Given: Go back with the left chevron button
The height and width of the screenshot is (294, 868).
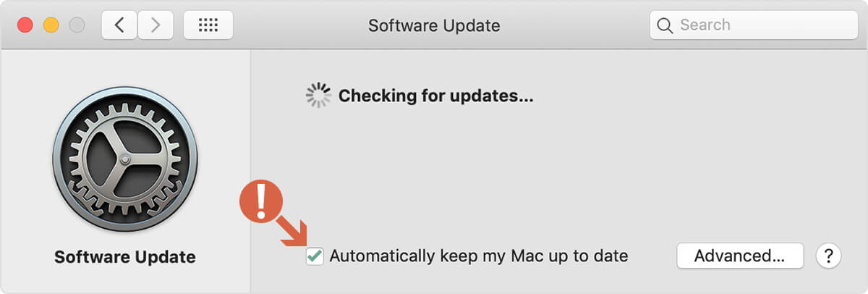Looking at the screenshot, I should [x=119, y=25].
